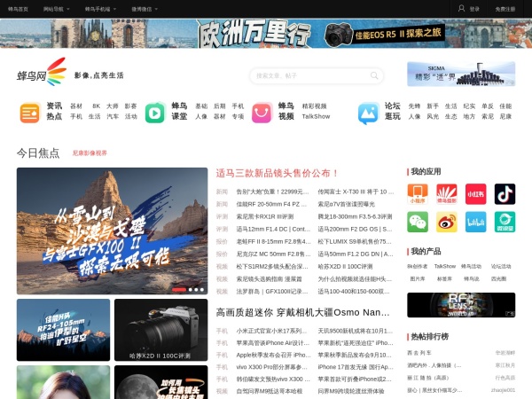Open 纪实 forum link
The height and width of the screenshot is (399, 532).
point(469,106)
